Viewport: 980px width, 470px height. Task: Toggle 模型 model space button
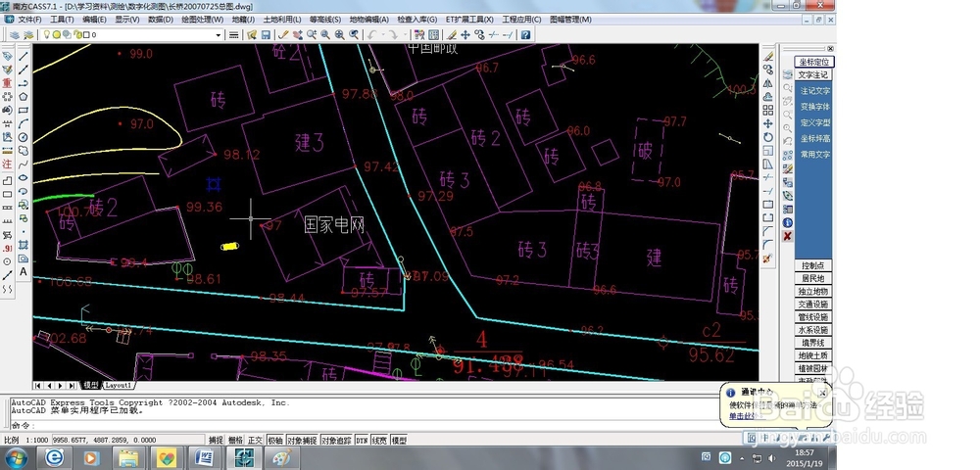pyautogui.click(x=399, y=440)
